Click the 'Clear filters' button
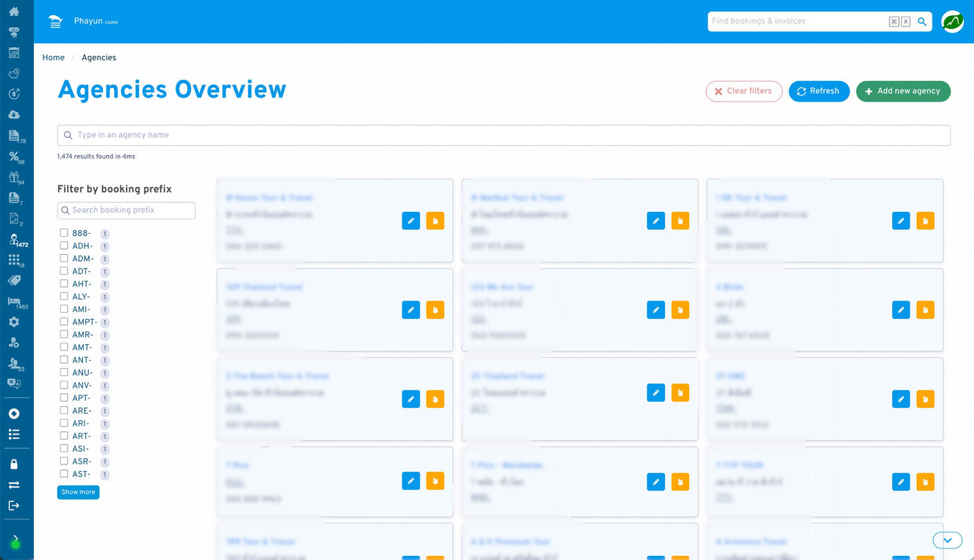The height and width of the screenshot is (560, 974). point(744,91)
